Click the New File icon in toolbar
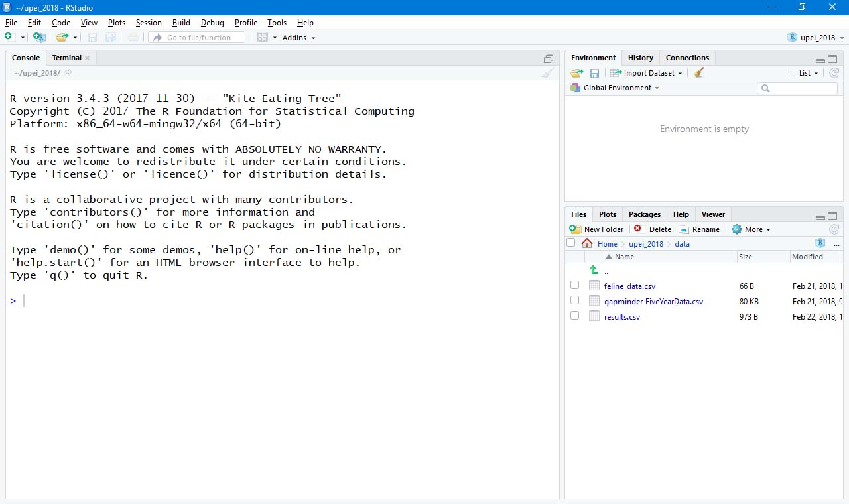This screenshot has width=849, height=504. (9, 37)
